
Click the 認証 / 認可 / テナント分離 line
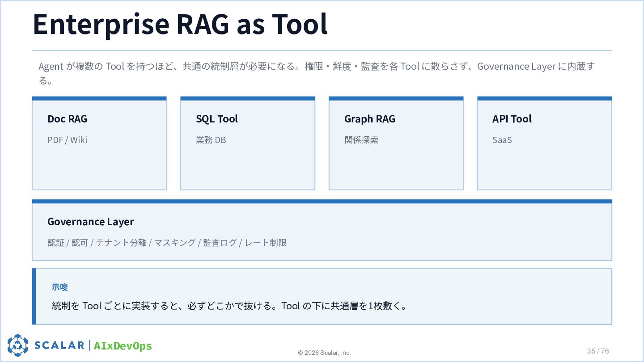click(x=167, y=243)
